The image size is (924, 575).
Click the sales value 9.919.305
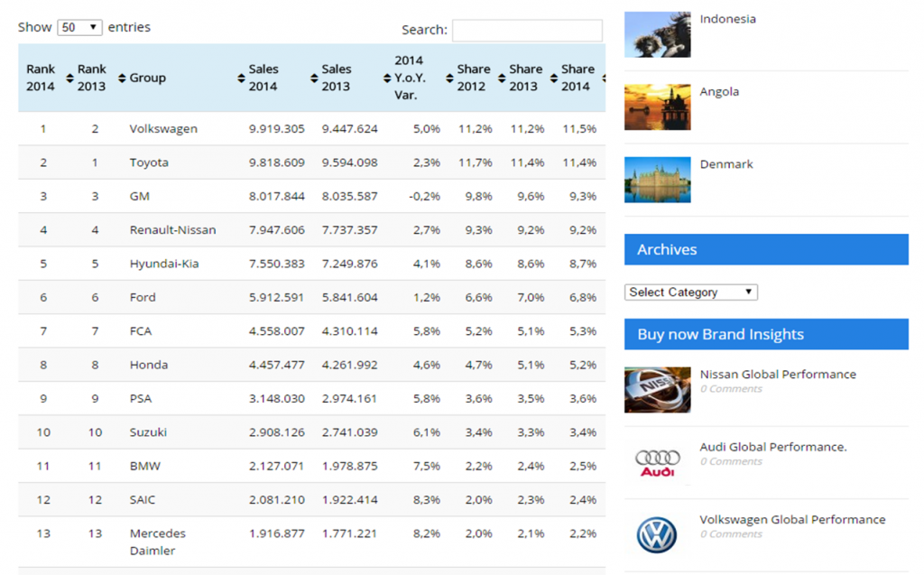(276, 128)
